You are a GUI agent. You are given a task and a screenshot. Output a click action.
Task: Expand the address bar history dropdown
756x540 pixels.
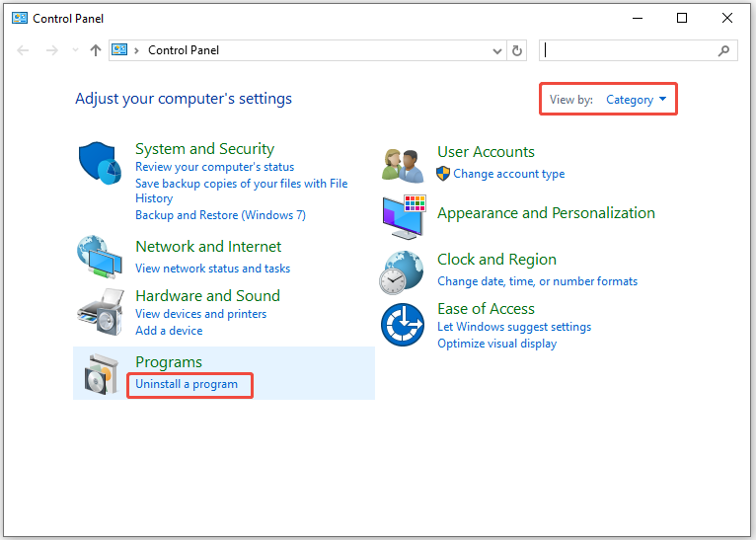point(497,51)
